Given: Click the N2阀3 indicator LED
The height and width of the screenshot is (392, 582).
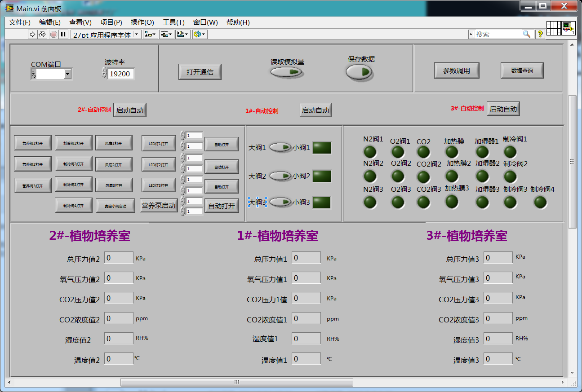Looking at the screenshot, I should pos(370,202).
